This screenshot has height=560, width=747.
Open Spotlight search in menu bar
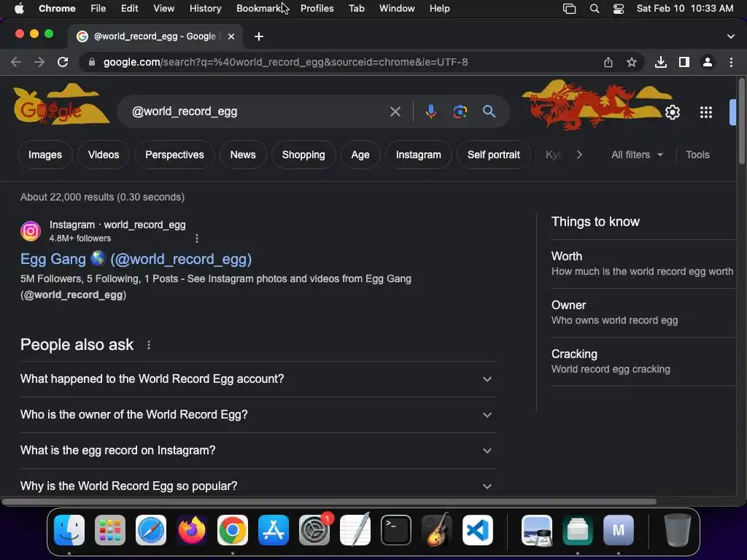click(x=594, y=9)
